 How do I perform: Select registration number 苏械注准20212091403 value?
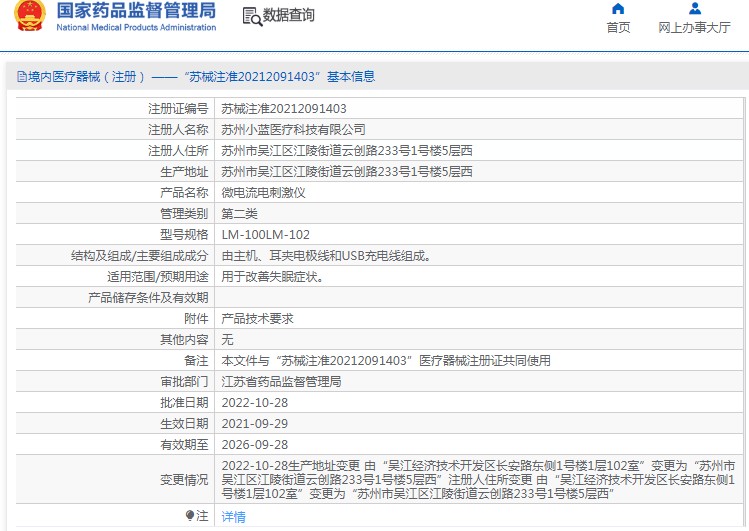pyautogui.click(x=284, y=109)
